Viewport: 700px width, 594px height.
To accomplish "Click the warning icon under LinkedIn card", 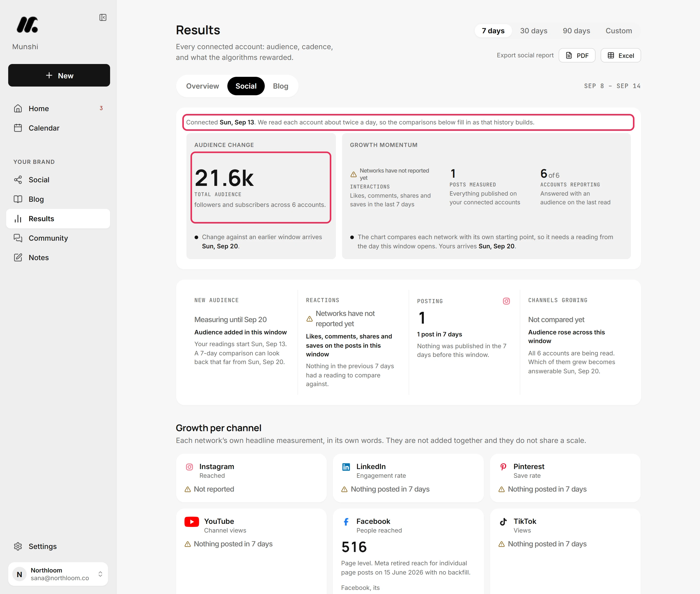I will point(344,489).
